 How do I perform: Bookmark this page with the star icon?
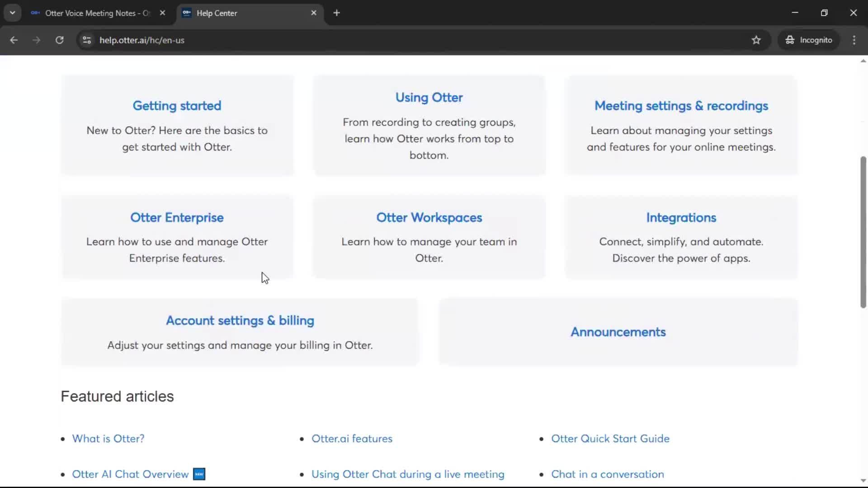[x=756, y=40]
